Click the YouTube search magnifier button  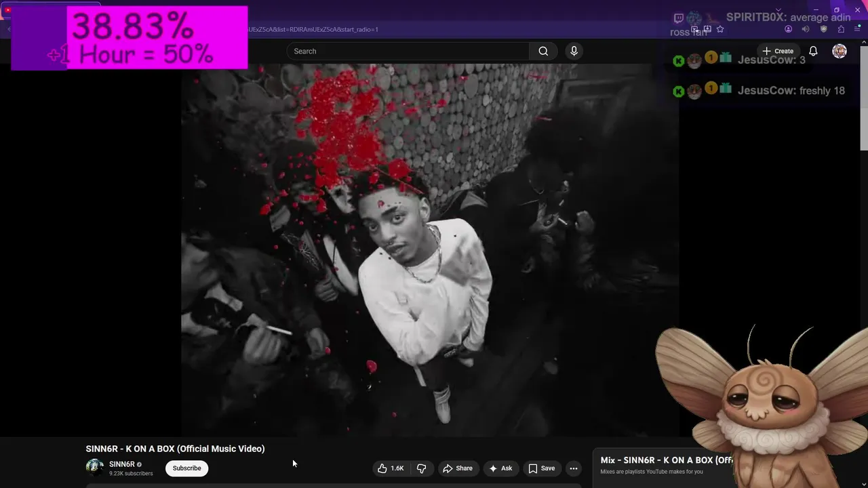(x=543, y=51)
